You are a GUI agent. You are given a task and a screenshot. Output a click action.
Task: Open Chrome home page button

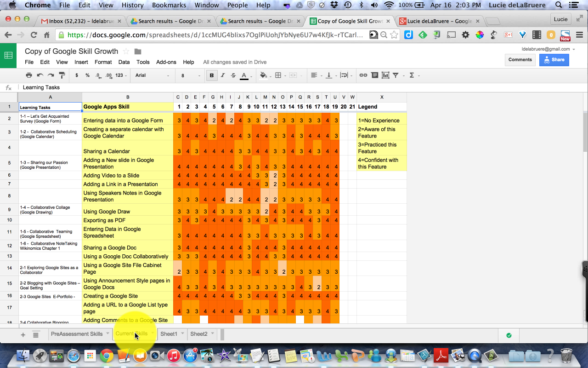(x=46, y=35)
